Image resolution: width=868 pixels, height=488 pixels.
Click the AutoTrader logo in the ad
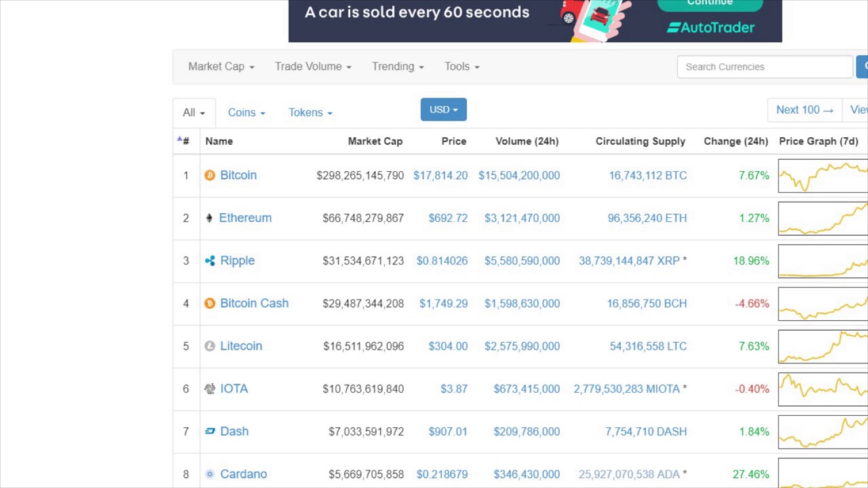pos(711,28)
